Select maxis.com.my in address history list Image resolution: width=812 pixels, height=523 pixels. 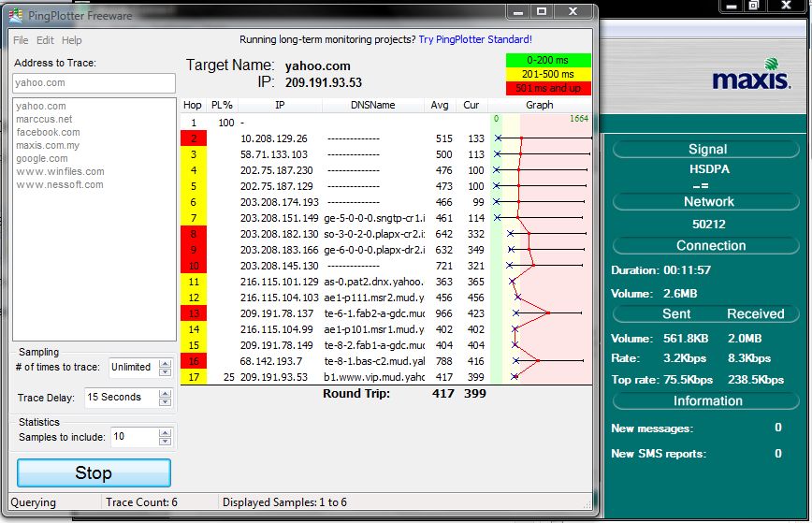tap(48, 146)
